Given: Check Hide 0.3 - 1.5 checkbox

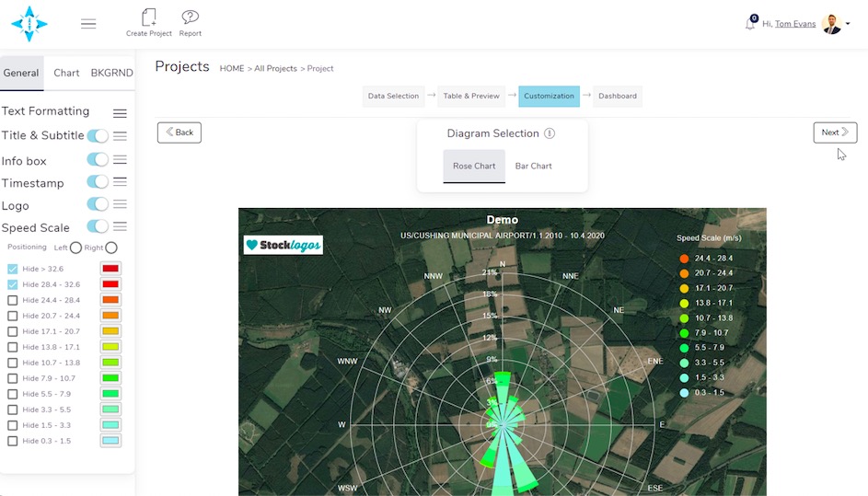Looking at the screenshot, I should (x=12, y=441).
